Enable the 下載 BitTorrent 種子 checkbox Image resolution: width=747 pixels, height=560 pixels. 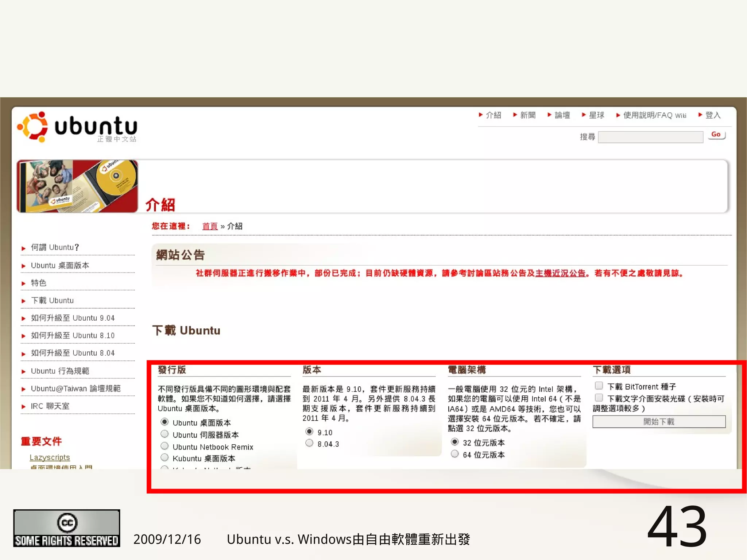tap(599, 386)
